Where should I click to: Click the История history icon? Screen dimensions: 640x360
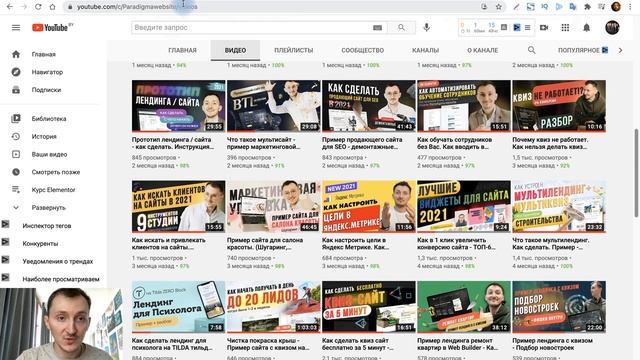16,136
